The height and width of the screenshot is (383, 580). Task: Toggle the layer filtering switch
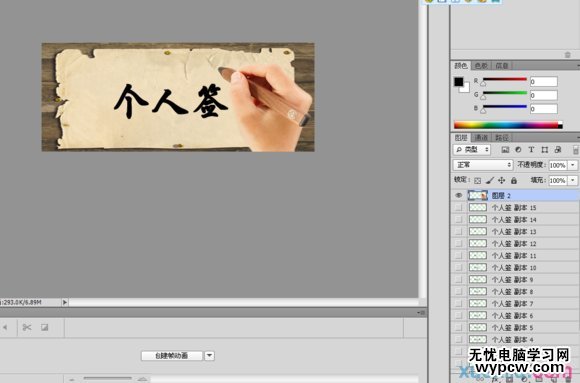(x=576, y=150)
